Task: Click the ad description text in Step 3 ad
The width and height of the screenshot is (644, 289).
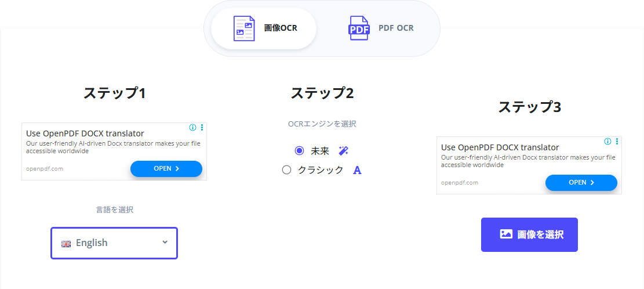Action: [x=528, y=161]
